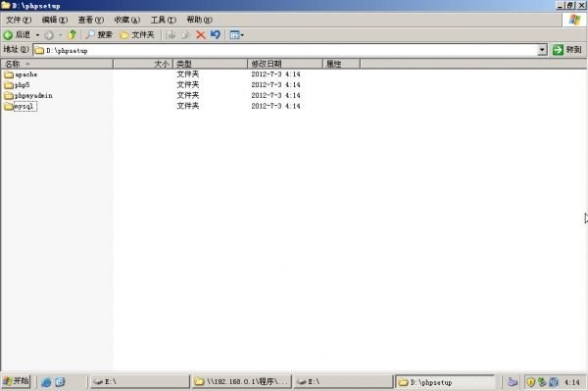Switch to the \\192.168.0.1\程序 taskbar button
The image size is (588, 391).
pyautogui.click(x=242, y=381)
